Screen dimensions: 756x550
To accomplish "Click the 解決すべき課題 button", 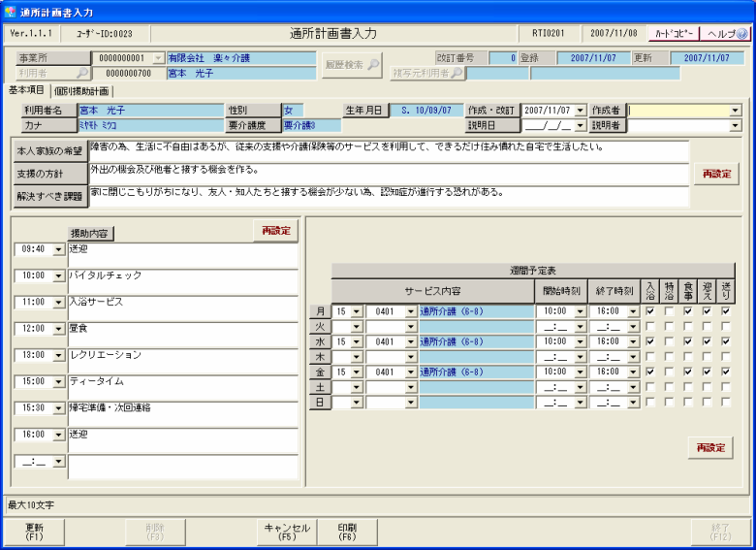I will [49, 196].
